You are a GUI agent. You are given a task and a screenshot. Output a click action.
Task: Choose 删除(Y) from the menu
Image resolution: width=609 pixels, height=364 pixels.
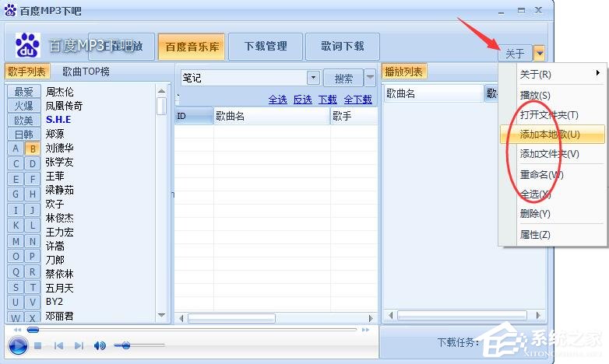pyautogui.click(x=552, y=213)
